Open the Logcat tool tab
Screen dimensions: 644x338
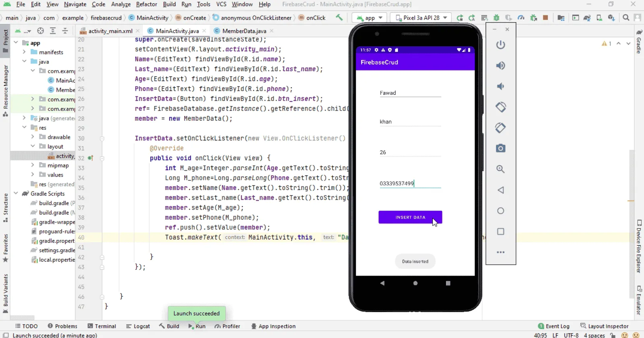tap(138, 326)
